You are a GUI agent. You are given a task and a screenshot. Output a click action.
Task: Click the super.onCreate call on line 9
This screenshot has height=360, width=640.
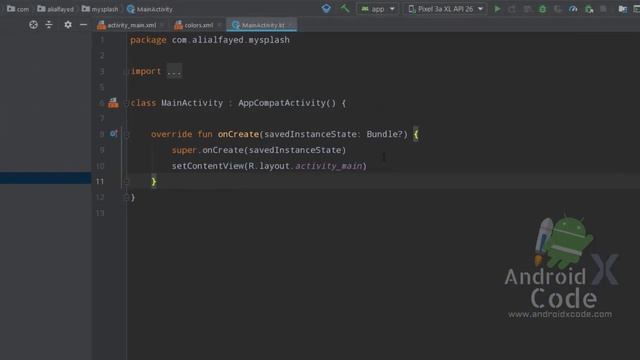(259, 150)
